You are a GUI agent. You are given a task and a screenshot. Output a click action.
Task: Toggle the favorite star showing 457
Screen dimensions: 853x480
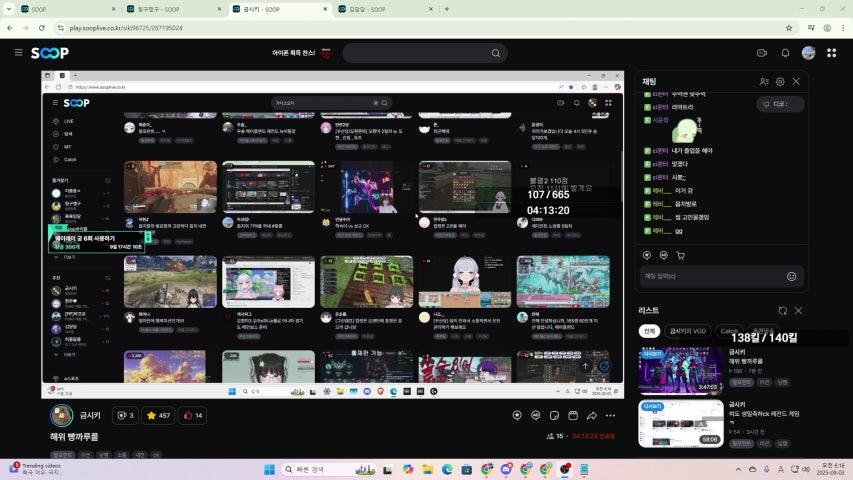pyautogui.click(x=158, y=415)
